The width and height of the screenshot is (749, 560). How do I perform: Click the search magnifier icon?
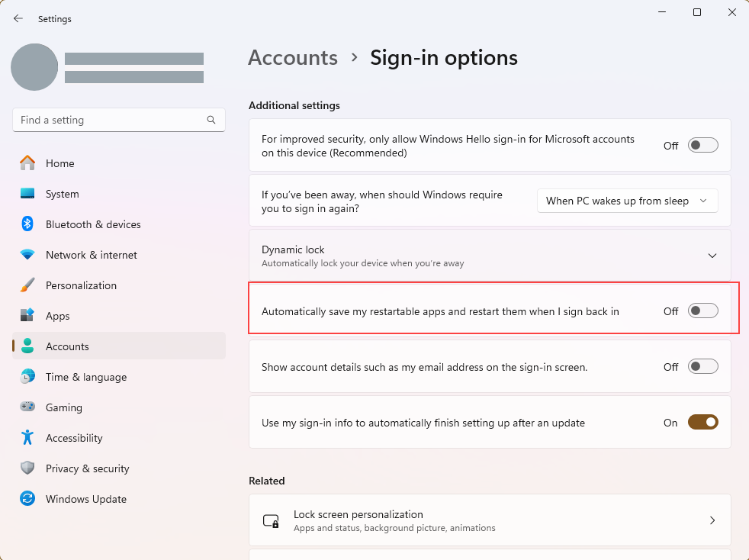point(211,120)
